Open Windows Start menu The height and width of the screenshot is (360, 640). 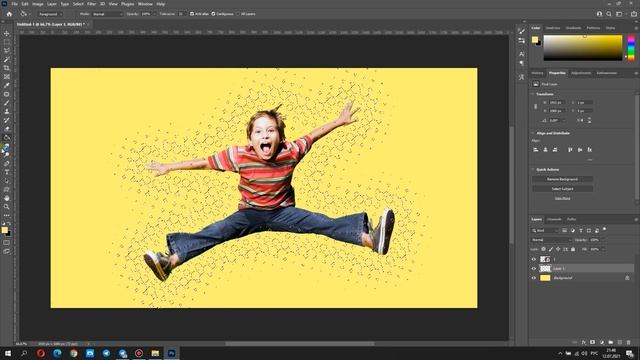[8, 353]
